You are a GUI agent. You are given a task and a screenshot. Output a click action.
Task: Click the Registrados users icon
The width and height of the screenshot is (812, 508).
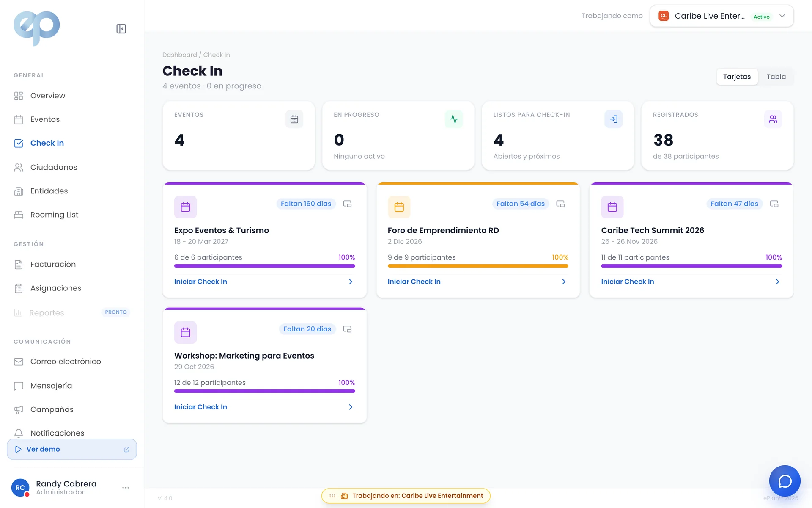pos(773,119)
